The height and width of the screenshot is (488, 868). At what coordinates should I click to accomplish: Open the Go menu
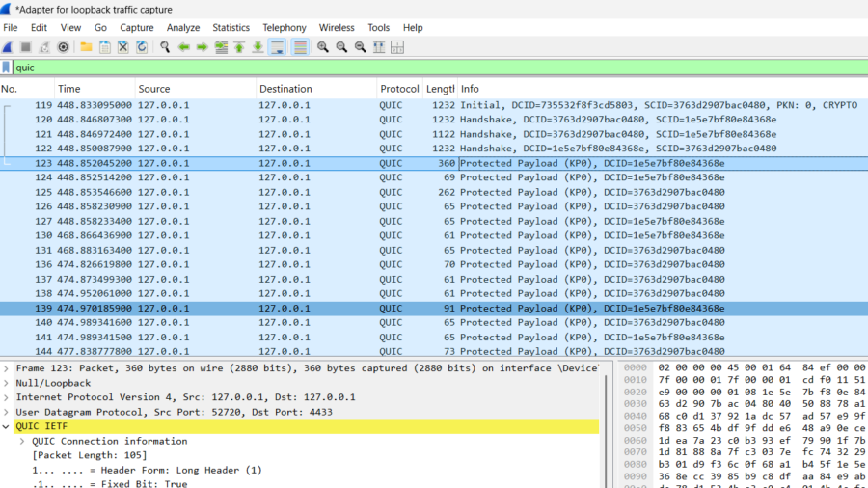coord(100,28)
